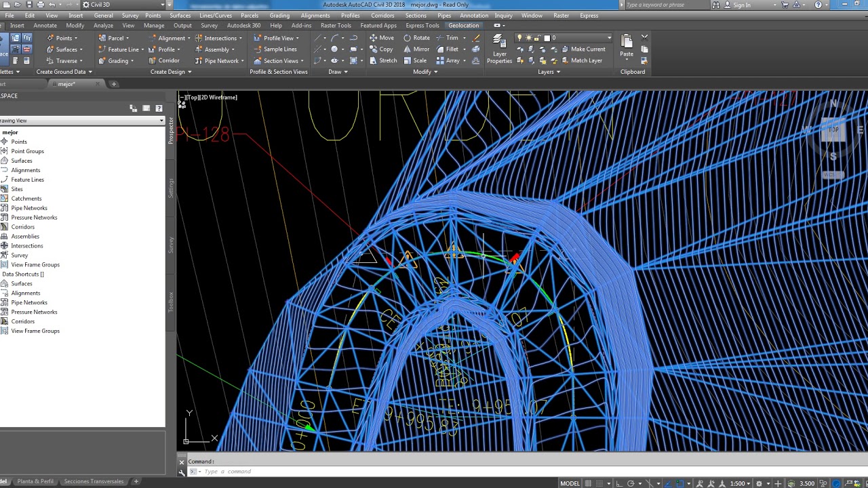Image resolution: width=868 pixels, height=488 pixels.
Task: Select the Line draw tool
Action: coord(318,38)
